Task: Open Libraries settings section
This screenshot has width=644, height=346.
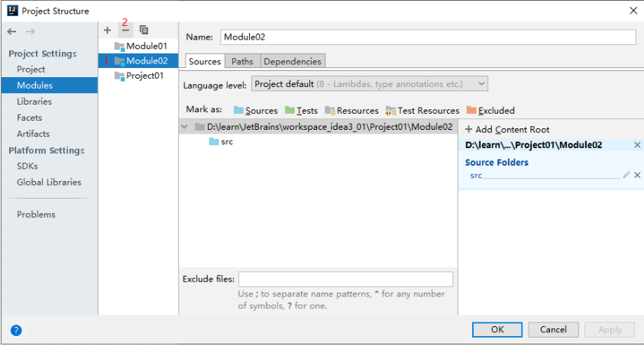Action: (34, 102)
